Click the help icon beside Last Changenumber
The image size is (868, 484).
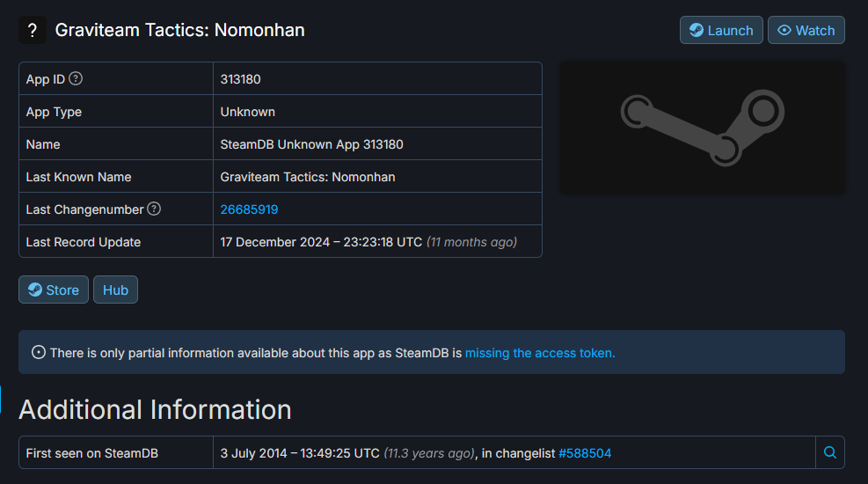pos(154,209)
